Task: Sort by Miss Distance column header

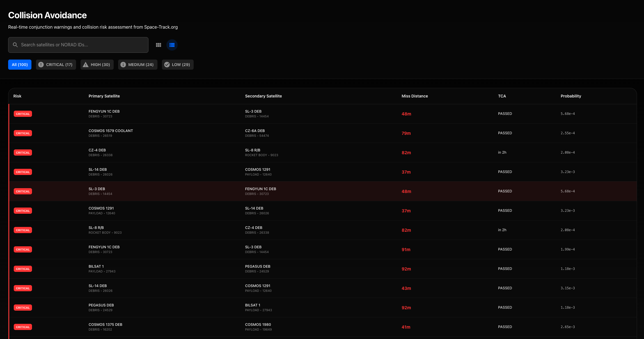Action: pos(414,96)
